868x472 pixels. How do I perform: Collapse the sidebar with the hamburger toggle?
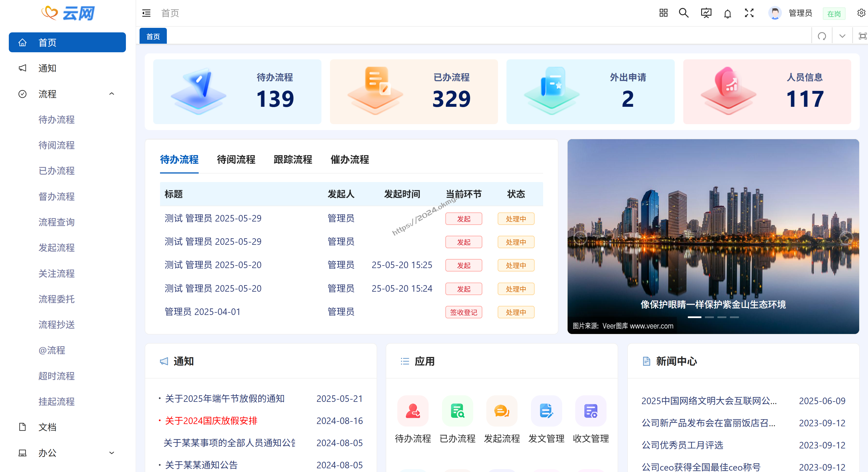click(146, 13)
